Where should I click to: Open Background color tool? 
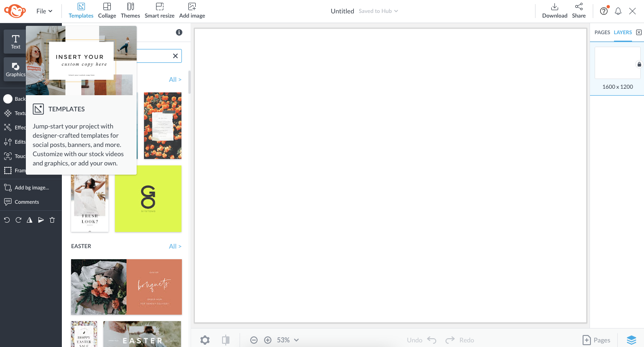[14, 99]
